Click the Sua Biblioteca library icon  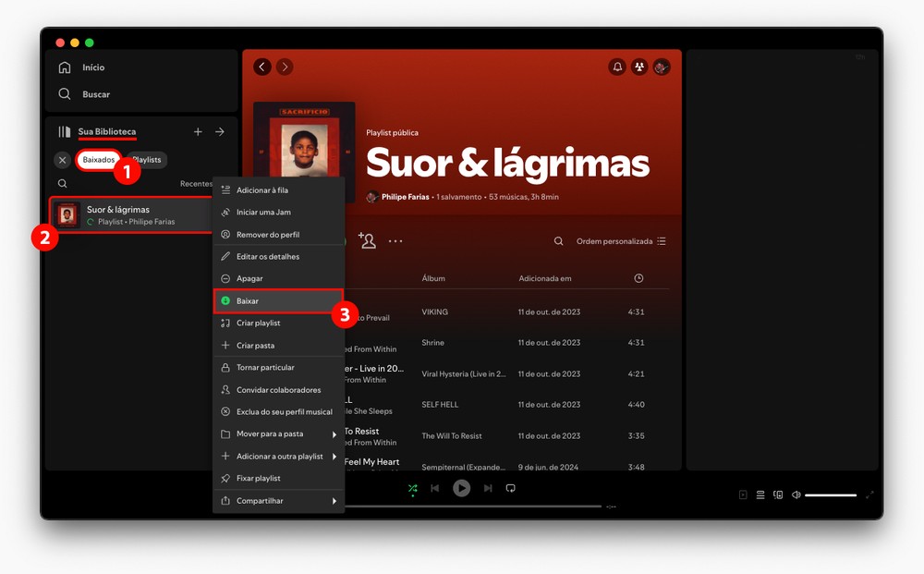65,131
